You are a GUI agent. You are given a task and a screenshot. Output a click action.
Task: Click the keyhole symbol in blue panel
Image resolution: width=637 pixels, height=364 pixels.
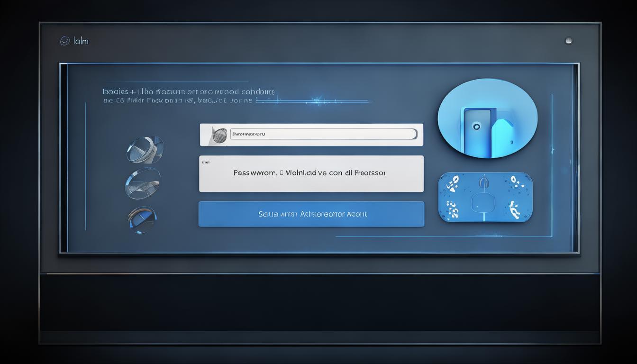[483, 183]
